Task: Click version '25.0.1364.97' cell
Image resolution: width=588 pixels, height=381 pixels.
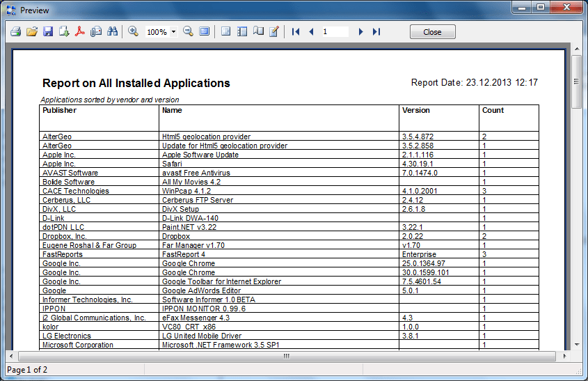Action: click(x=439, y=263)
